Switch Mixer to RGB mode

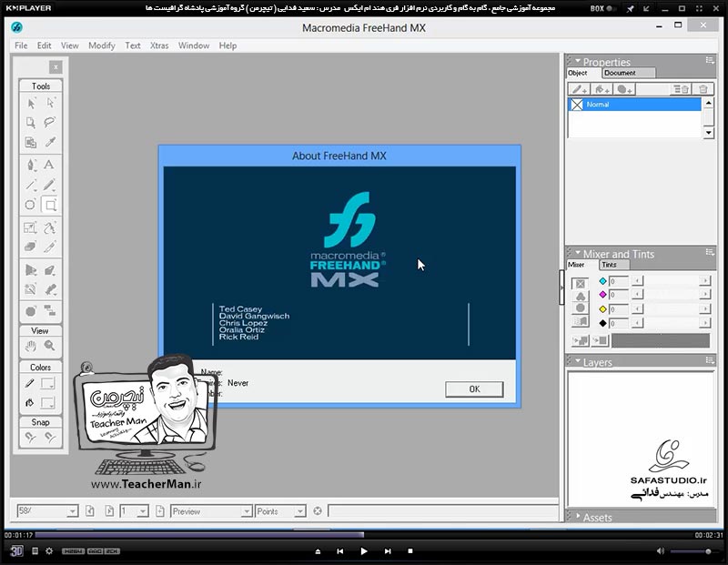click(581, 297)
